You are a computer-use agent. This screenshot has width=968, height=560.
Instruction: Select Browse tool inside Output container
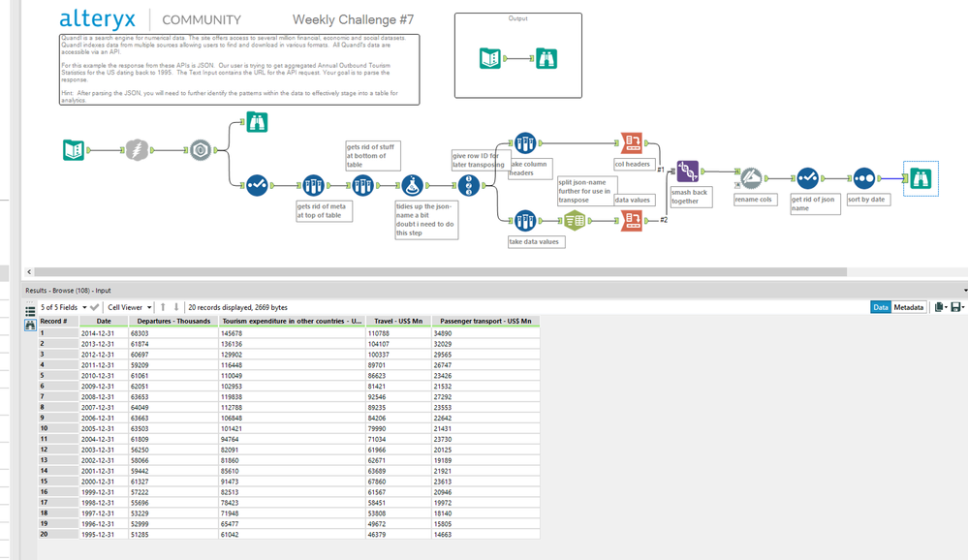click(546, 59)
